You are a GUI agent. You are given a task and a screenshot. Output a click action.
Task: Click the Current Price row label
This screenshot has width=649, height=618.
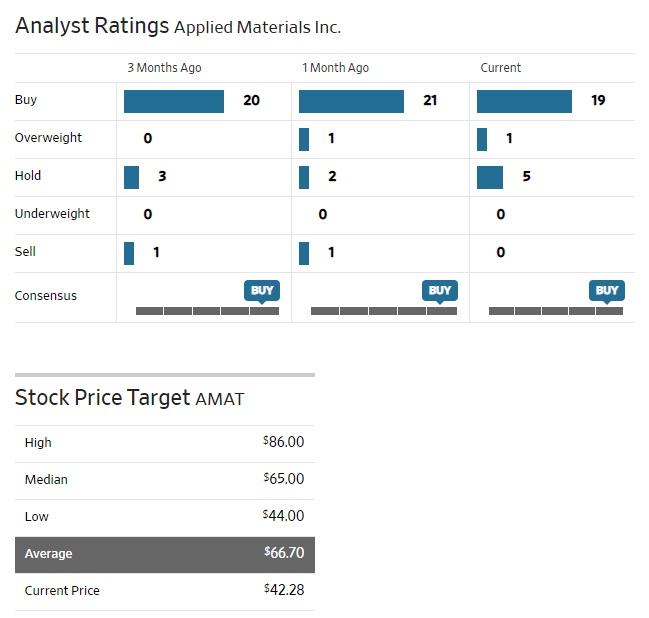62,591
